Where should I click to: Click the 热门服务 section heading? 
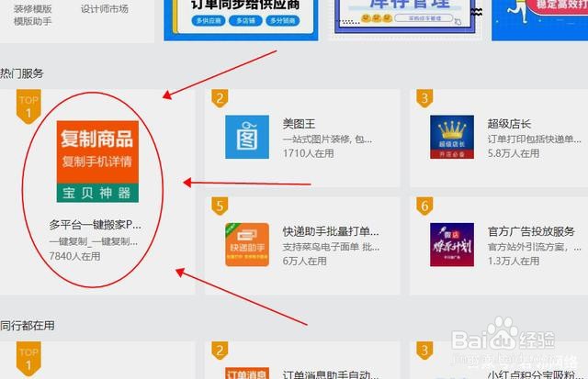[x=22, y=73]
